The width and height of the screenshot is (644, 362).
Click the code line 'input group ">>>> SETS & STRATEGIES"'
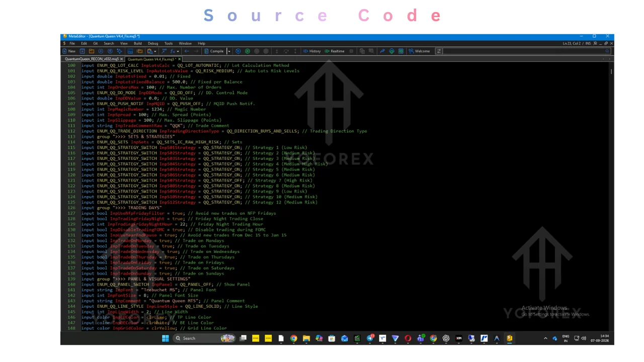point(128,137)
